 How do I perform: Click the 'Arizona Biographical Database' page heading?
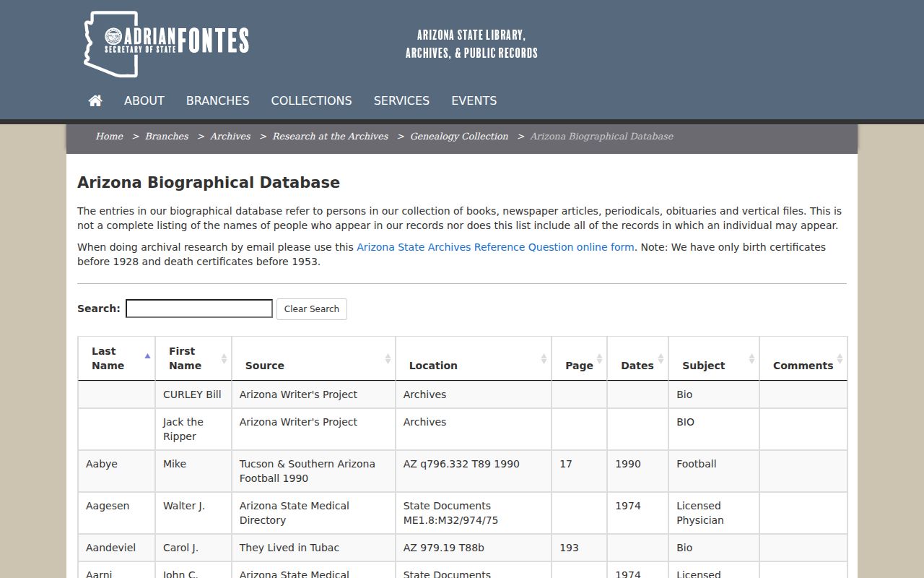209,183
